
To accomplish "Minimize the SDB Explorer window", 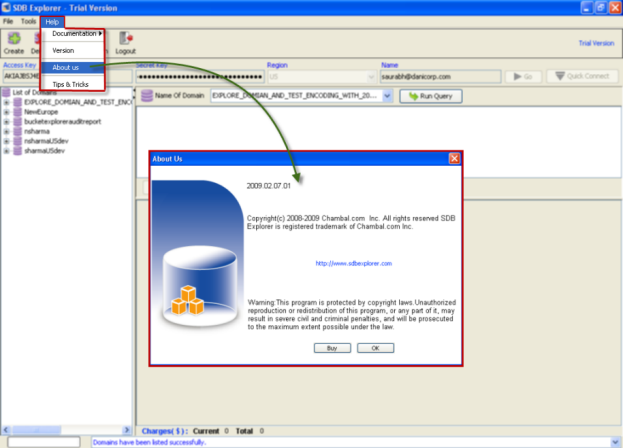I will coord(587,8).
